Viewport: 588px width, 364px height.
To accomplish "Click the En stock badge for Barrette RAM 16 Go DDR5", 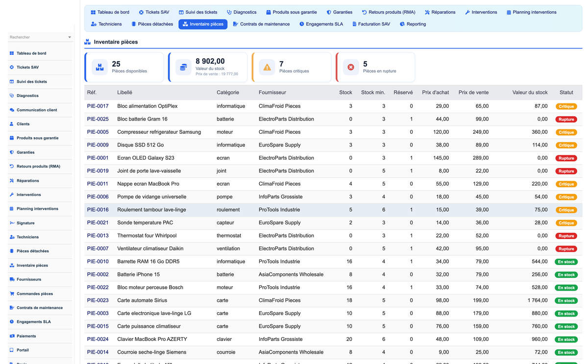I will pyautogui.click(x=566, y=262).
